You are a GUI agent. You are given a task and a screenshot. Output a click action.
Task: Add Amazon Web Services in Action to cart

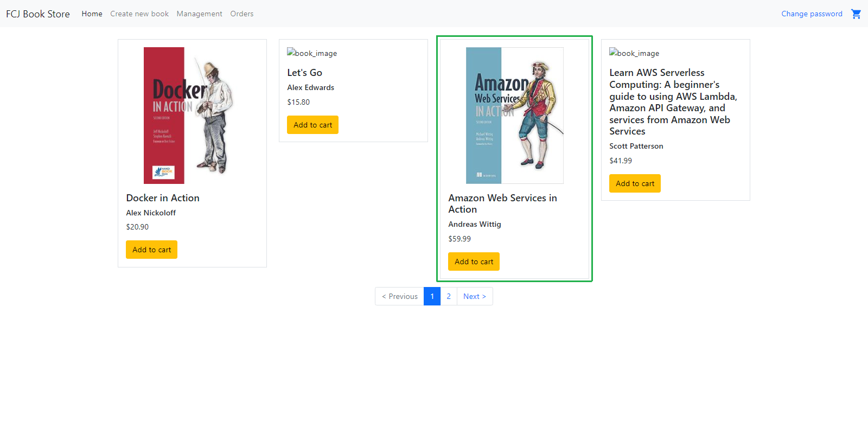pos(474,262)
